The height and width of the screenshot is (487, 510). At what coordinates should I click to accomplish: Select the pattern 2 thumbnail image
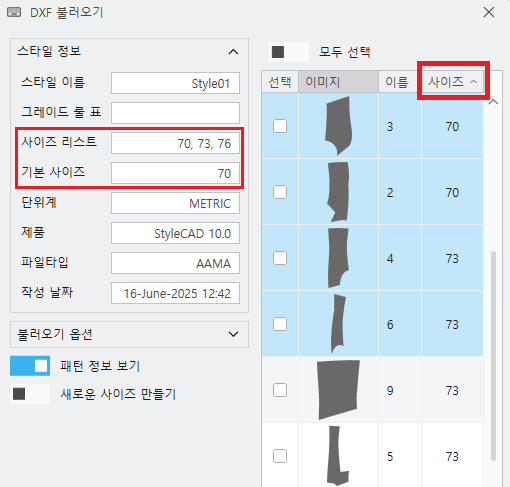click(338, 192)
